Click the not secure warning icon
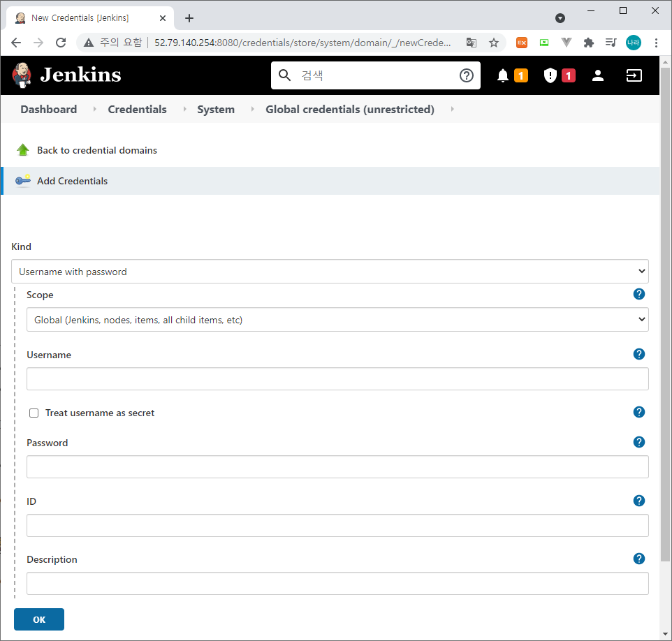The height and width of the screenshot is (641, 672). coord(89,43)
